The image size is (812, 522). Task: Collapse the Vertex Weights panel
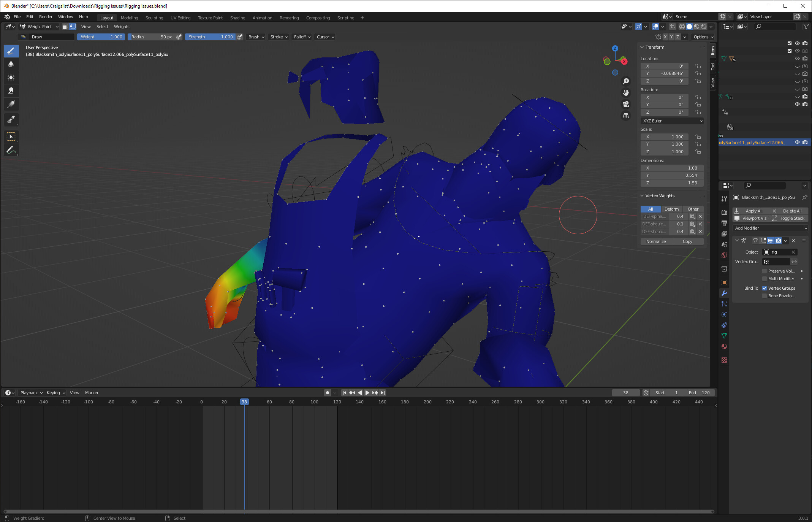(x=643, y=196)
